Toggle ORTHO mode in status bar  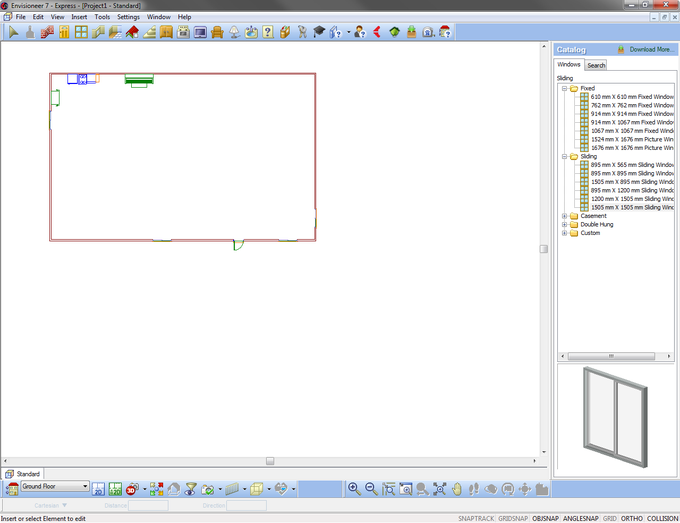(631, 518)
